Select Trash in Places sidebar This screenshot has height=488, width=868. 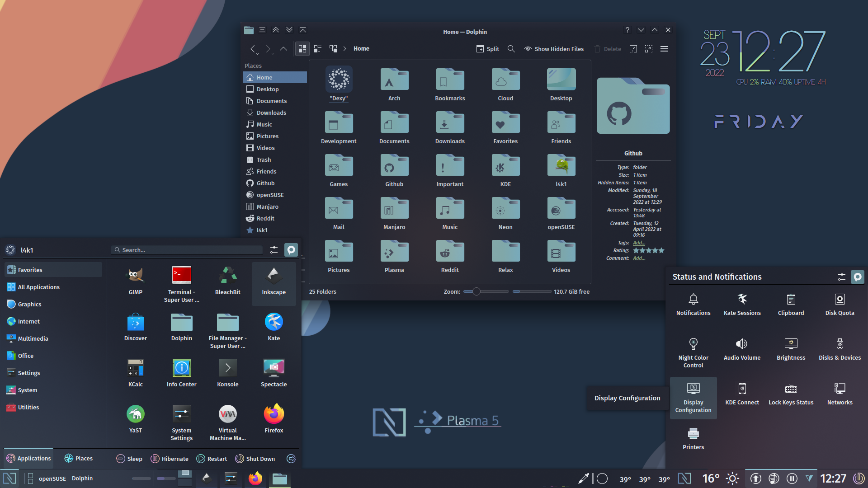pyautogui.click(x=275, y=160)
